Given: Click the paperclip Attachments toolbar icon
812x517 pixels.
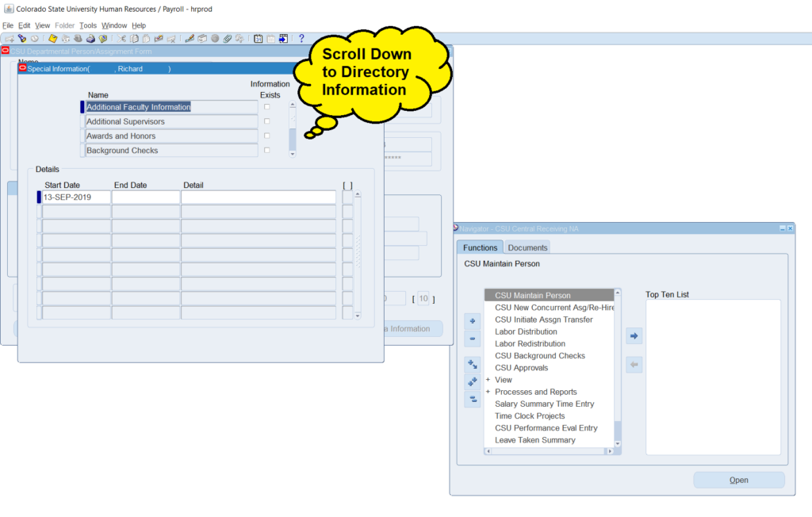Looking at the screenshot, I should [227, 38].
